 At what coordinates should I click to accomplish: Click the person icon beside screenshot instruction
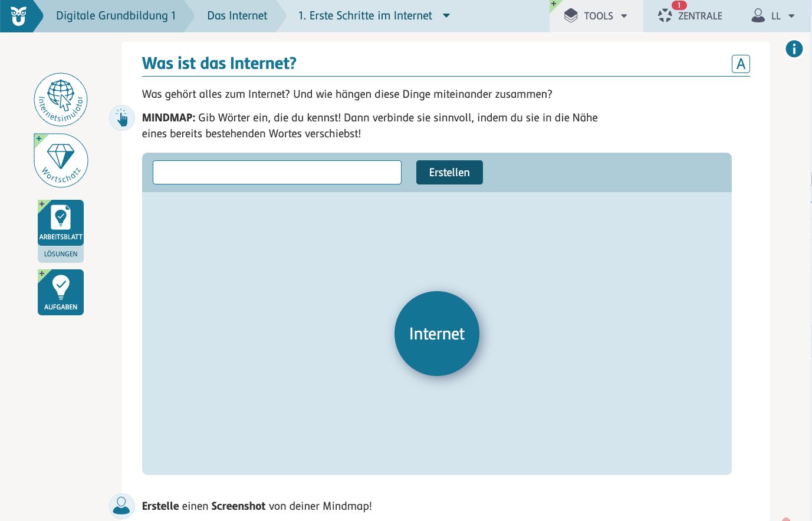[x=122, y=506]
